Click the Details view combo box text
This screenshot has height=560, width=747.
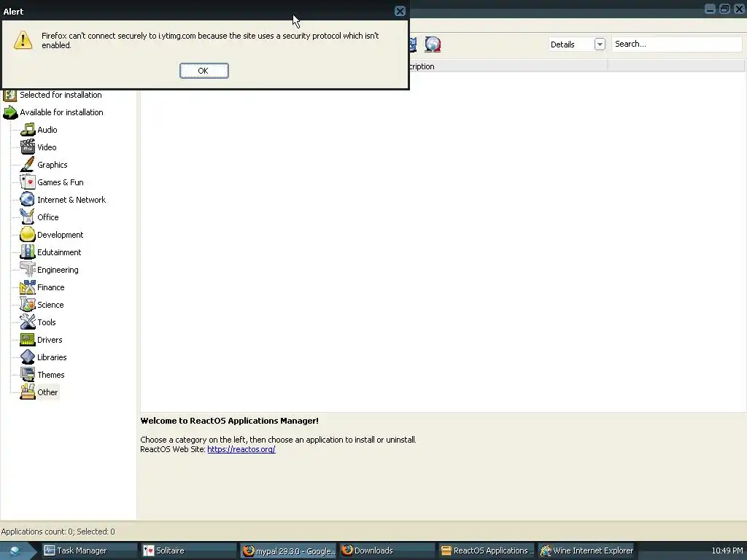pyautogui.click(x=562, y=44)
